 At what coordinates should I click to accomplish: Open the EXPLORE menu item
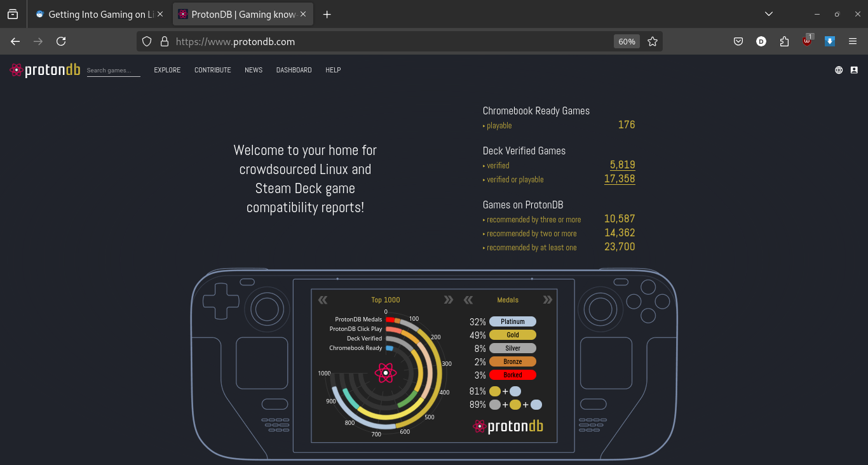pyautogui.click(x=167, y=70)
